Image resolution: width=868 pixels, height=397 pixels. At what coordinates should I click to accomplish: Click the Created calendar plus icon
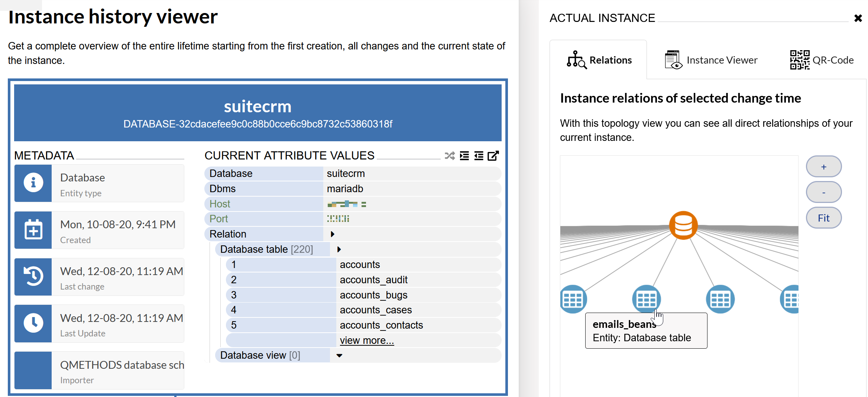tap(33, 230)
